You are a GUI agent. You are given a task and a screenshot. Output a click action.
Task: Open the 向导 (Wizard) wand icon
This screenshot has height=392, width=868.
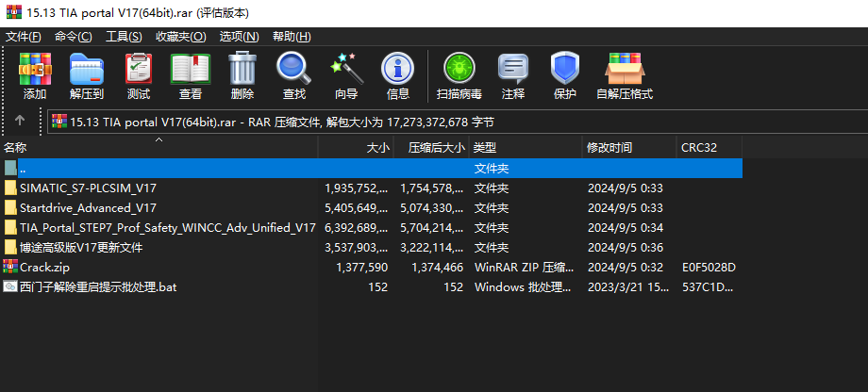pyautogui.click(x=346, y=68)
